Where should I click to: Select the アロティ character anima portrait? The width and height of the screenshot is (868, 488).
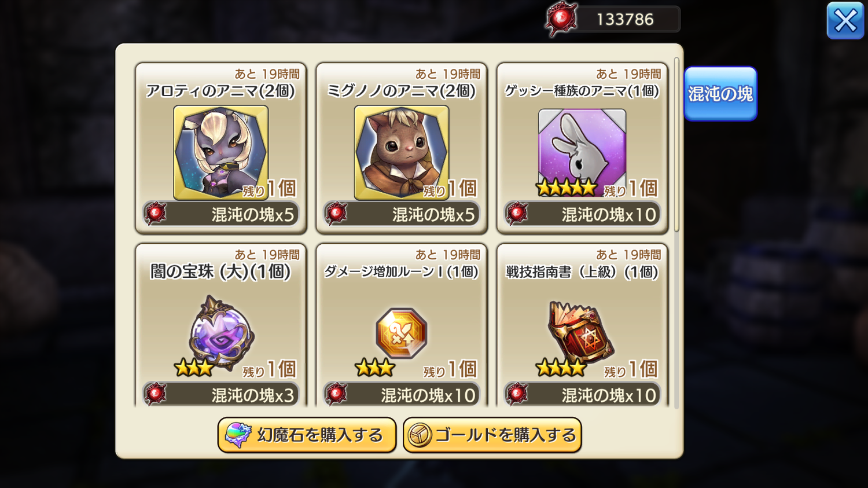point(220,153)
